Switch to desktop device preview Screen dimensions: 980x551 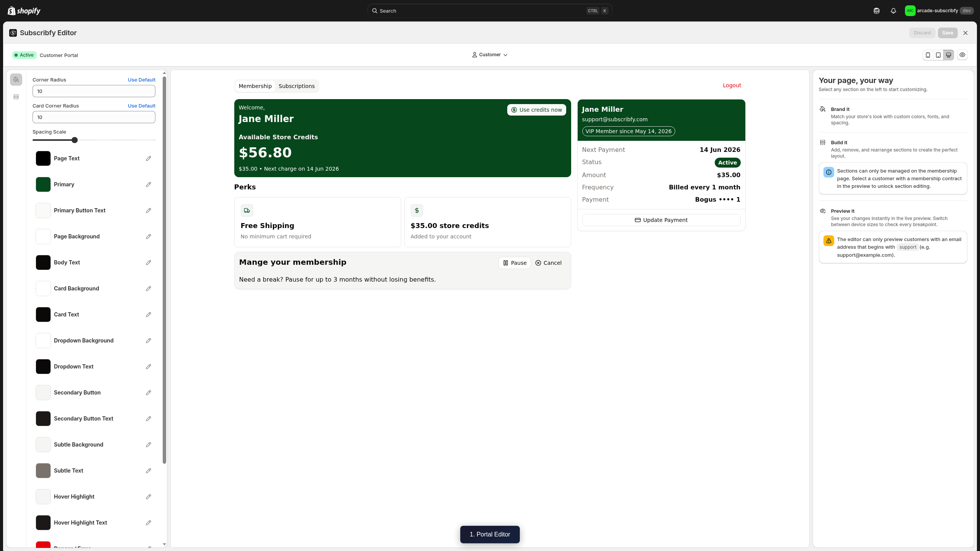949,55
